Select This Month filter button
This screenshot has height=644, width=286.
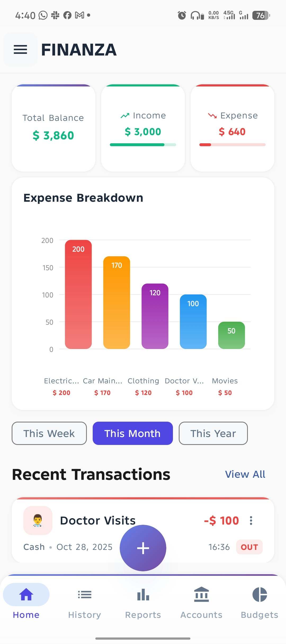(x=132, y=433)
